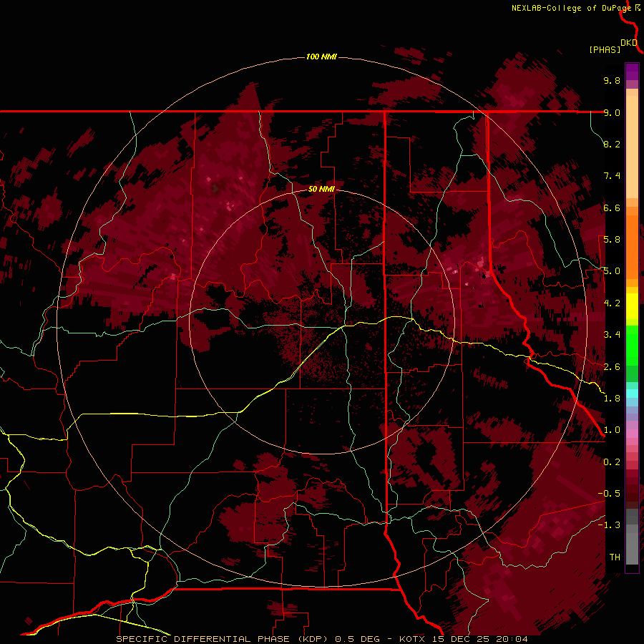Screen dimensions: 644x644
Task: Click the green segment of the color bar
Action: coord(632,345)
